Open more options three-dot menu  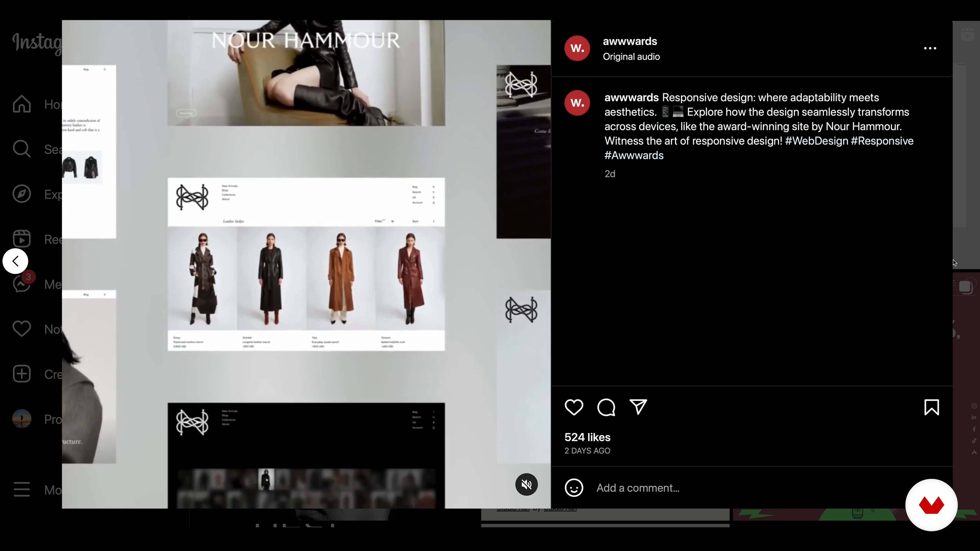click(930, 48)
